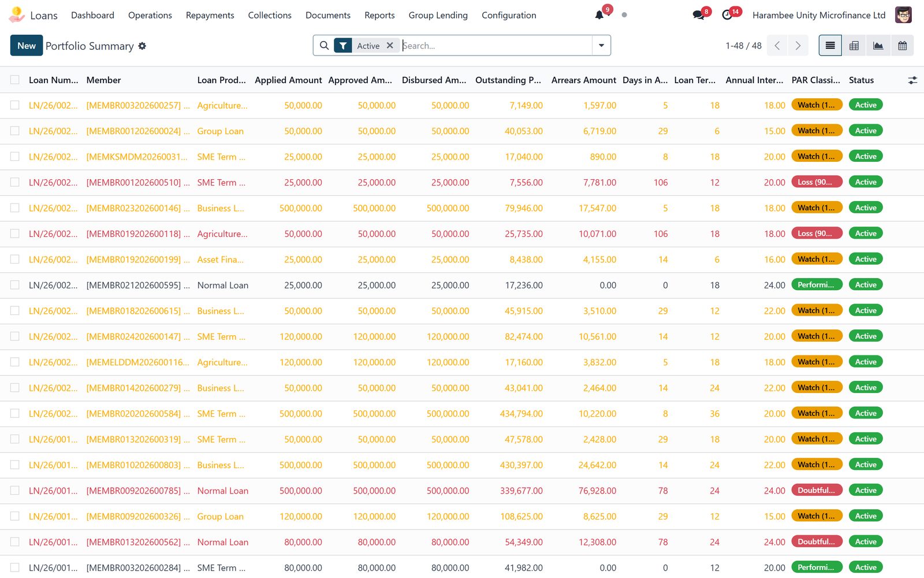Open the notifications bell icon
This screenshot has width=924, height=578.
coord(599,15)
